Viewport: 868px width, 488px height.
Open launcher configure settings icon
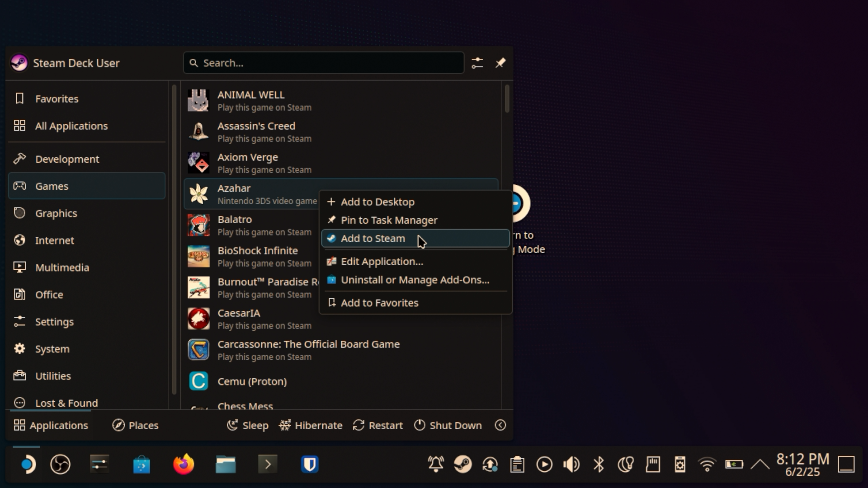pos(477,63)
